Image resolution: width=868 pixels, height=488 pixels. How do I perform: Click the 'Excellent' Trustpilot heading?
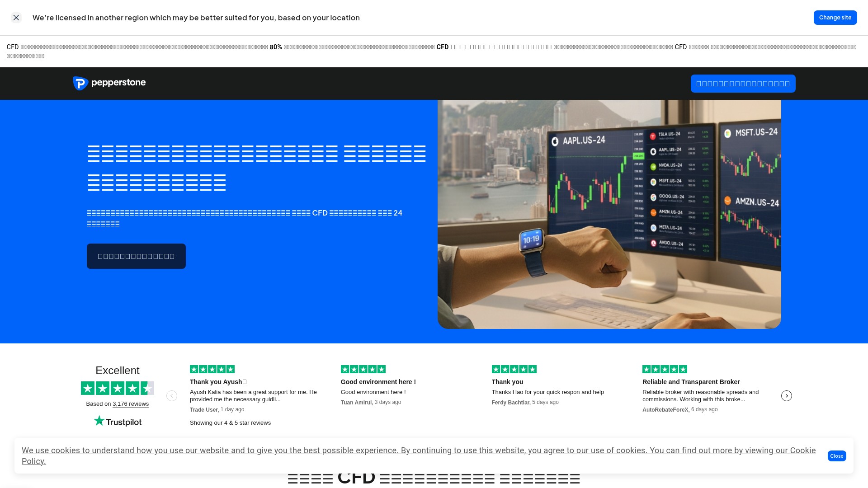[x=118, y=371]
